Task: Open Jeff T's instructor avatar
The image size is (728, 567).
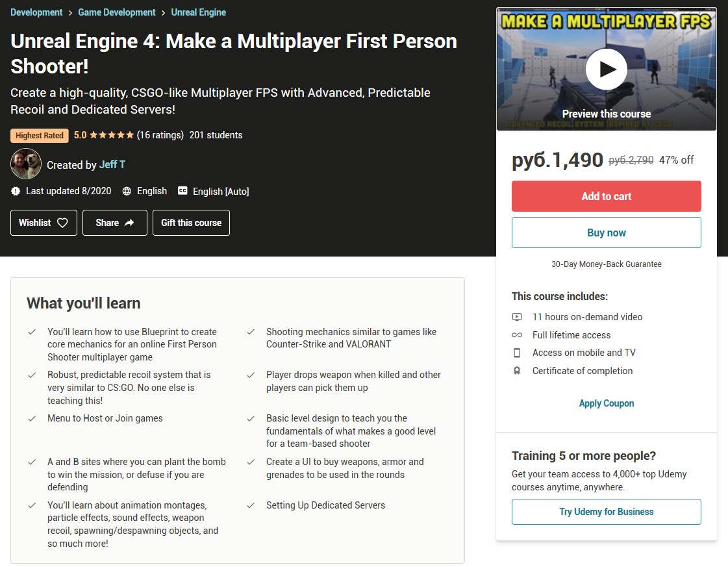Action: pos(26,164)
